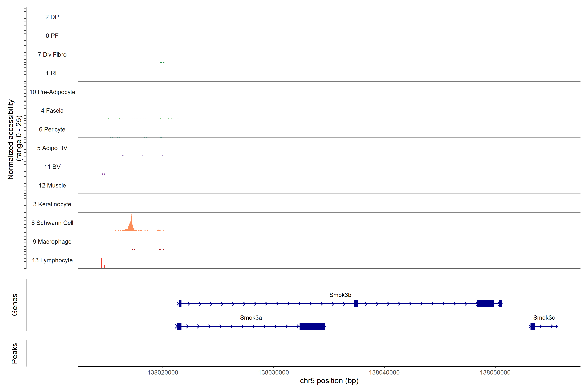
Task: Click the chr5 position (bp) axis title
Action: [329, 381]
